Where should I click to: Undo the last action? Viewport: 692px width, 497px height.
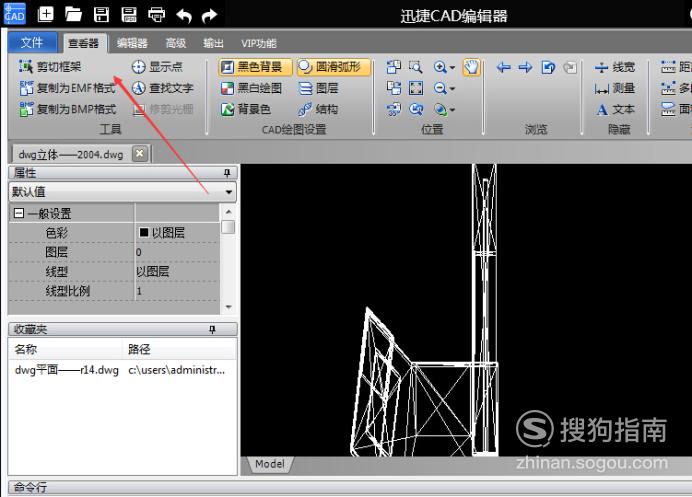184,15
